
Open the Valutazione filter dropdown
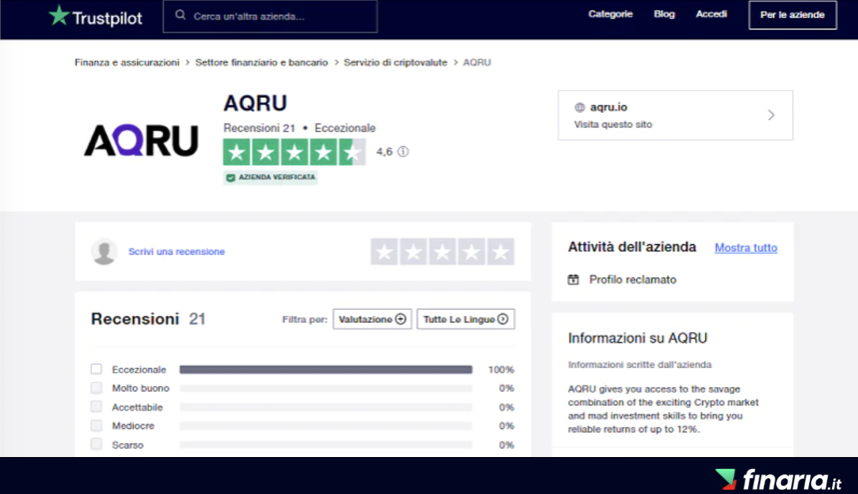(x=372, y=319)
